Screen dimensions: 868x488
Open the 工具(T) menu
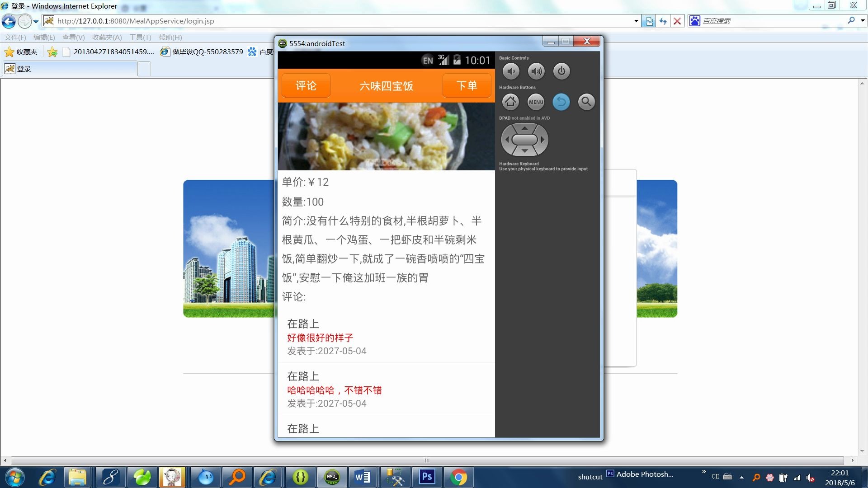140,38
